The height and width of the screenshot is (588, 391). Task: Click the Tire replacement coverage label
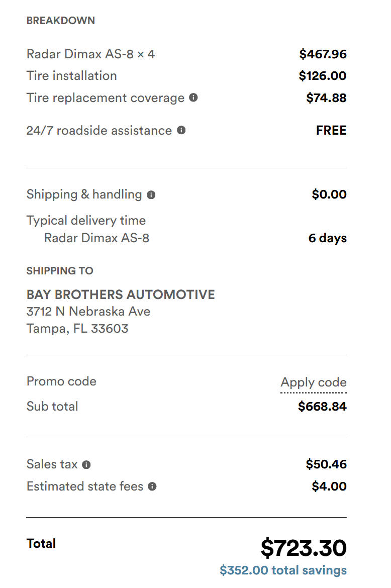click(x=106, y=98)
